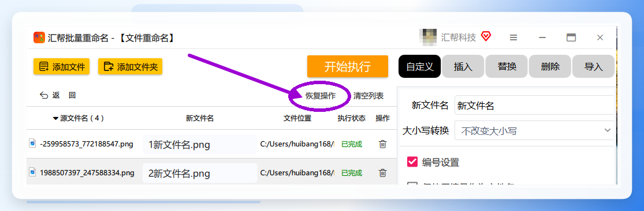Switch to the 插入 tab
Screen dimensions: 644x211
(463, 66)
